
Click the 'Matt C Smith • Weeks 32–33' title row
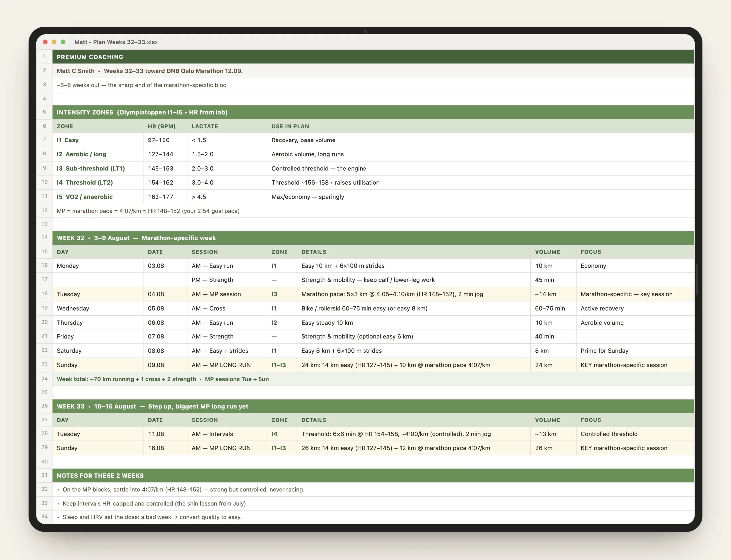point(373,71)
